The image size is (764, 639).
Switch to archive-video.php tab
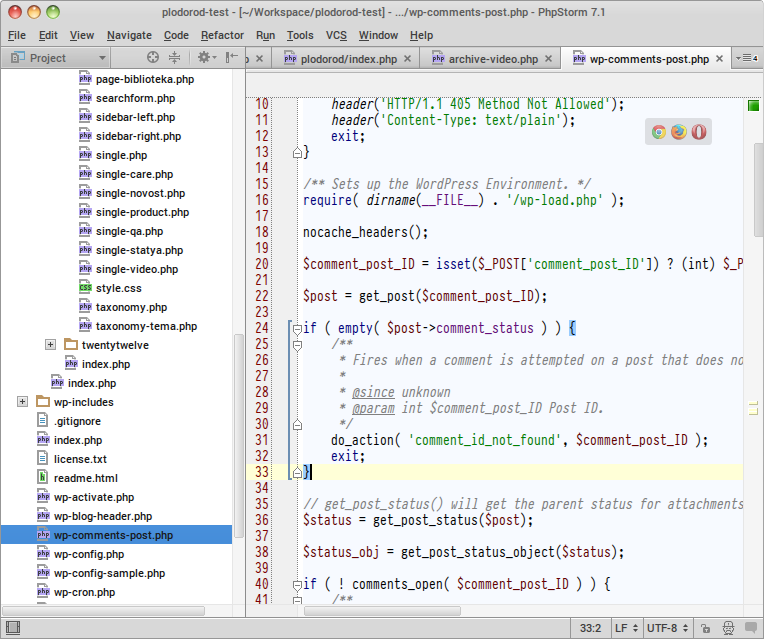click(x=492, y=59)
